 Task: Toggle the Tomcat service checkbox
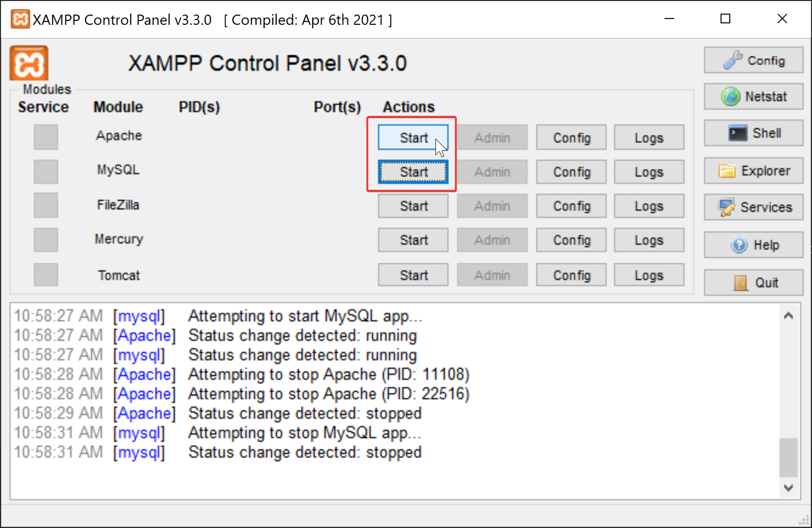click(46, 275)
